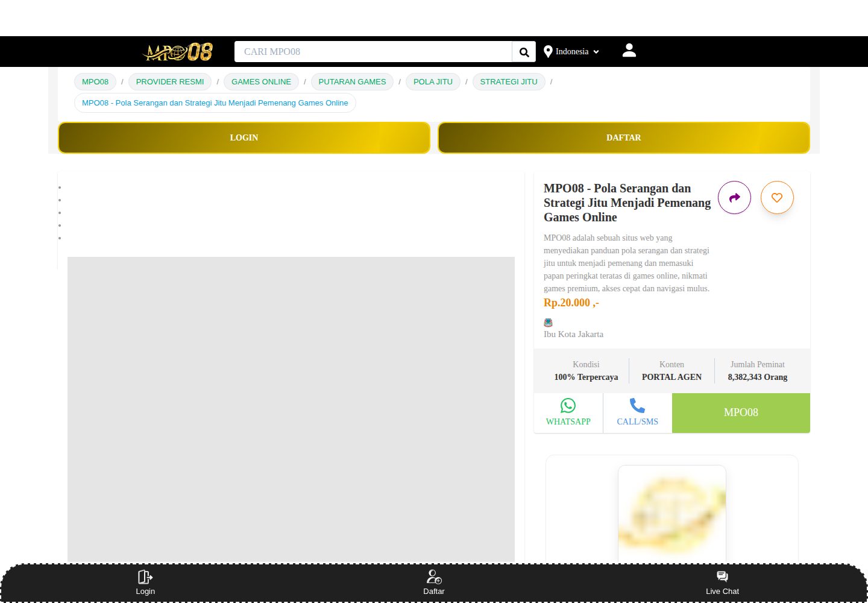Viewport: 868px width, 603px height.
Task: Click the orange heart favorite icon
Action: point(777,198)
